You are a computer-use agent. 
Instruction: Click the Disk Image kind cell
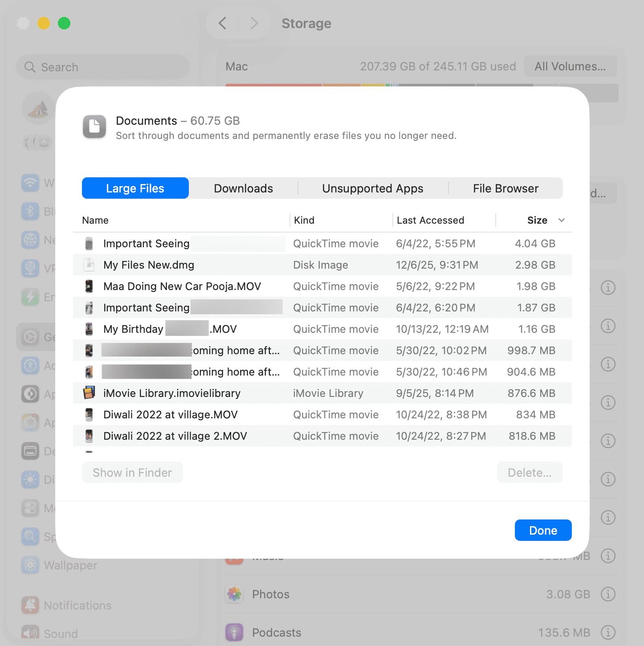(x=321, y=265)
